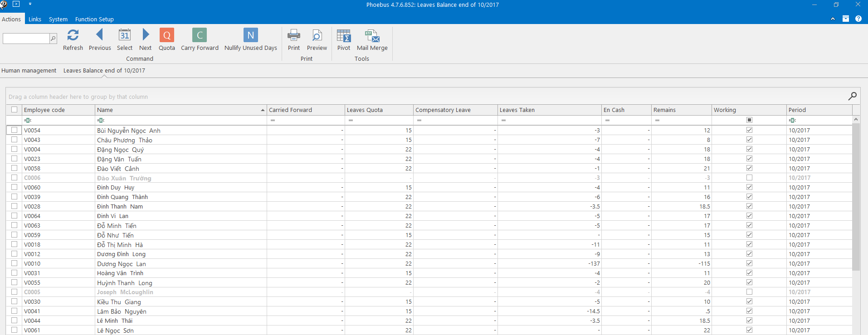The image size is (868, 335).
Task: Click the Print icon
Action: pos(294,35)
